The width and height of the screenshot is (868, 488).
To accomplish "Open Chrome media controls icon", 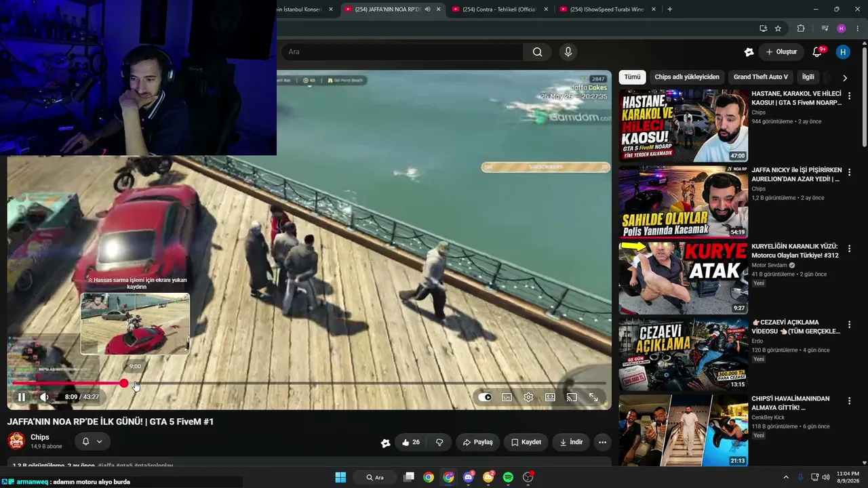I will click(x=825, y=28).
